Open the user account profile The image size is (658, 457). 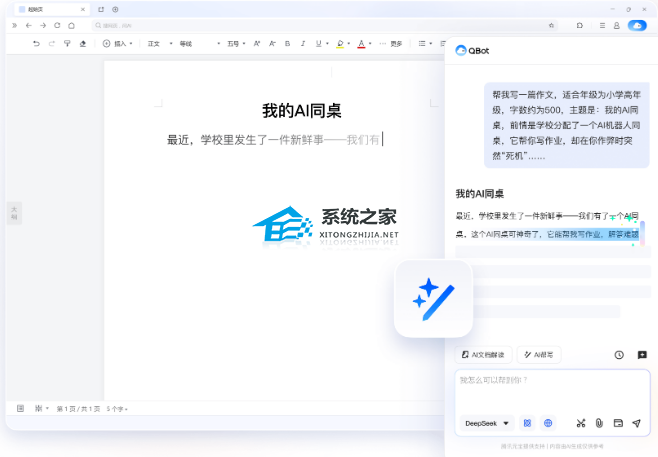[616, 26]
